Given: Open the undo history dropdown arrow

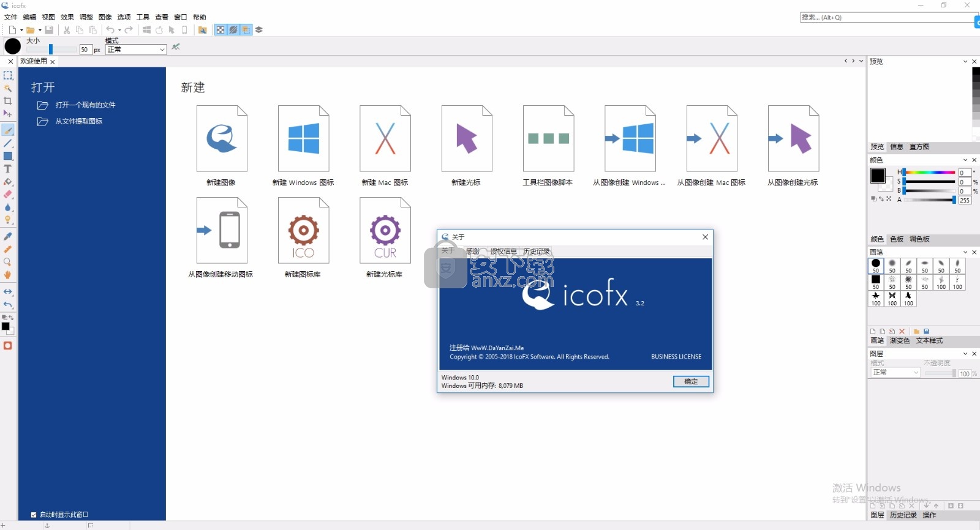Looking at the screenshot, I should point(119,30).
